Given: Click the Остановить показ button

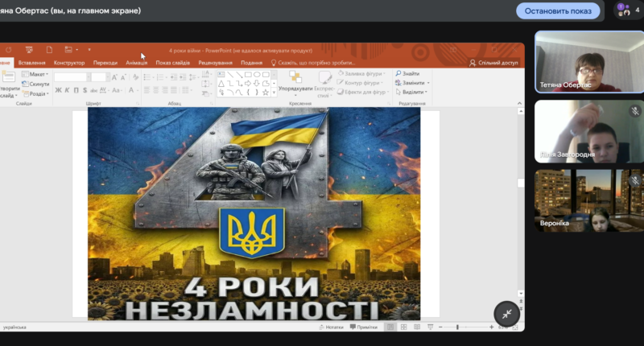Looking at the screenshot, I should click(558, 11).
